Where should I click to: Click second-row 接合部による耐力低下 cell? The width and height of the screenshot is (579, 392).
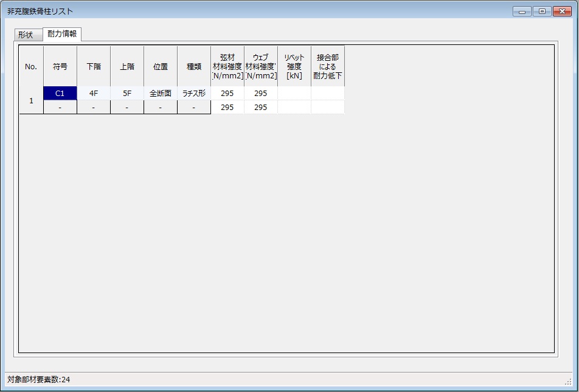[328, 107]
